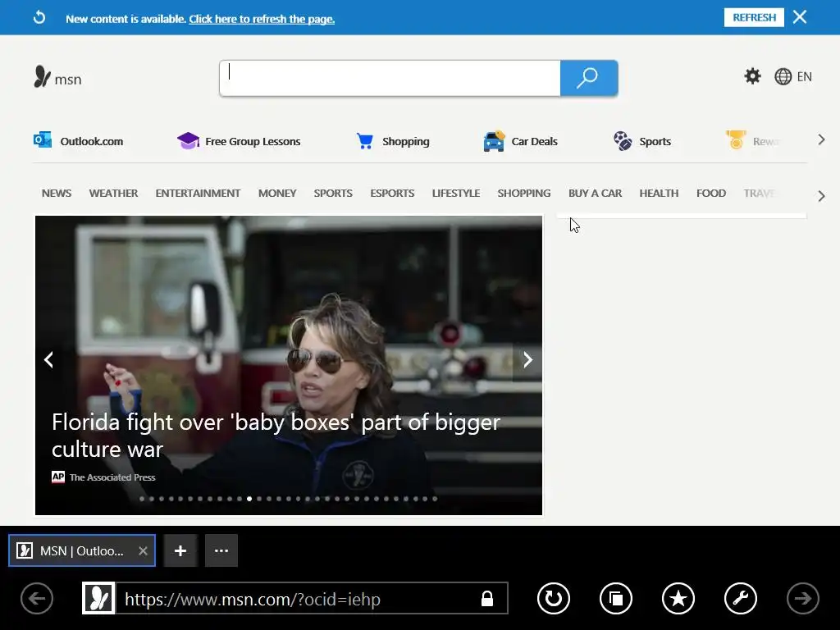The image size is (840, 630).
Task: Show next slide in news carousel
Action: pyautogui.click(x=527, y=359)
